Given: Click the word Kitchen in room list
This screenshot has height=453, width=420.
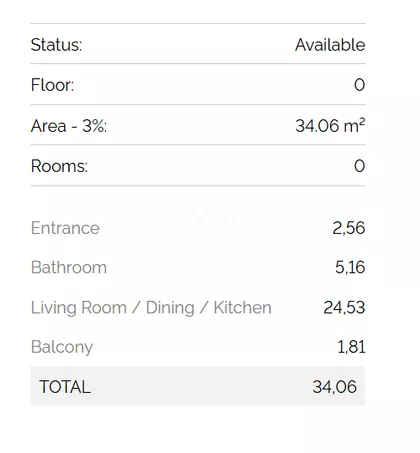Looking at the screenshot, I should [x=243, y=308].
